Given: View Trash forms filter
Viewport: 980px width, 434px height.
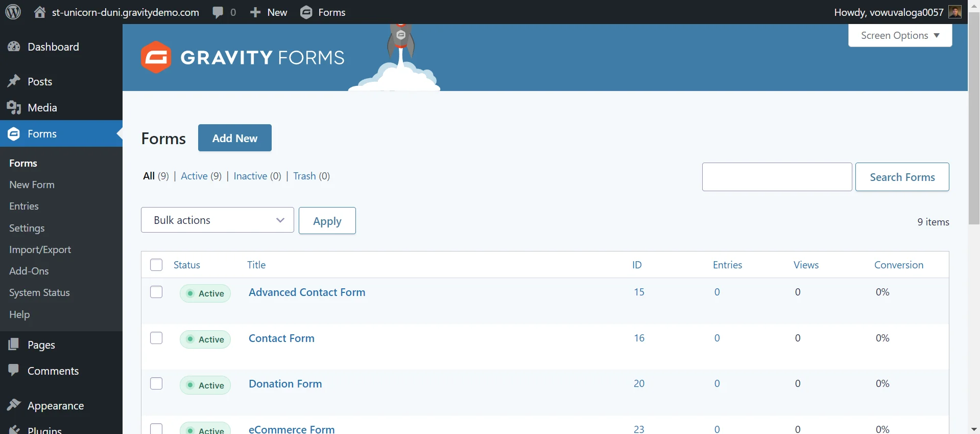Looking at the screenshot, I should [x=304, y=176].
